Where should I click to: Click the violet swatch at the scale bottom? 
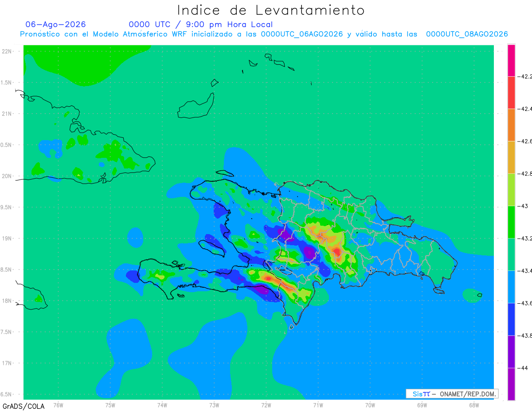coord(511,384)
